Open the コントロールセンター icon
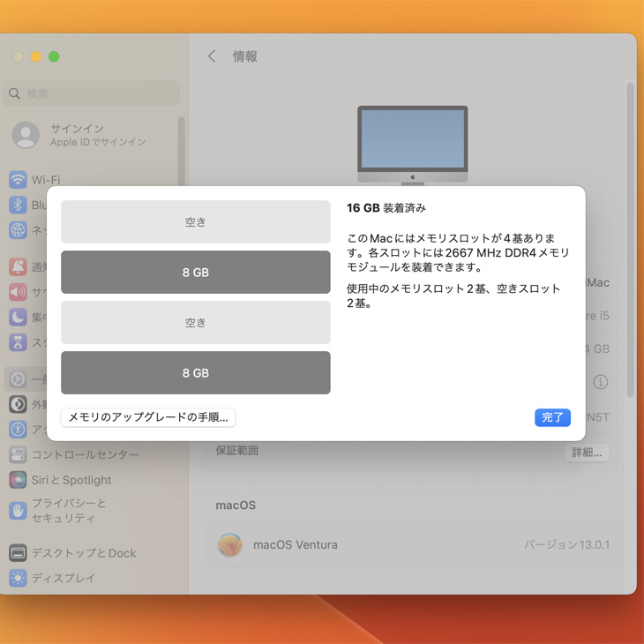 (x=18, y=454)
